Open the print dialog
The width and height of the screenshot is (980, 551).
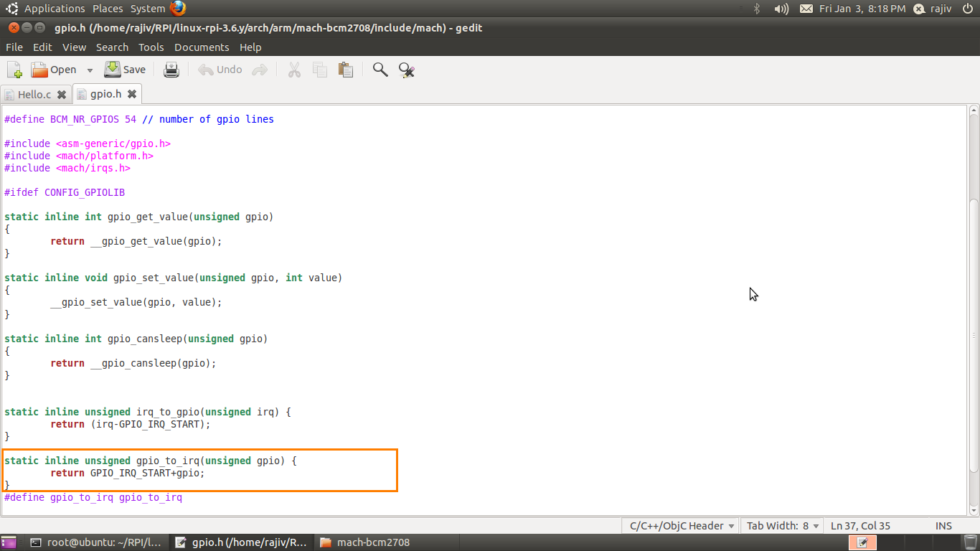171,69
